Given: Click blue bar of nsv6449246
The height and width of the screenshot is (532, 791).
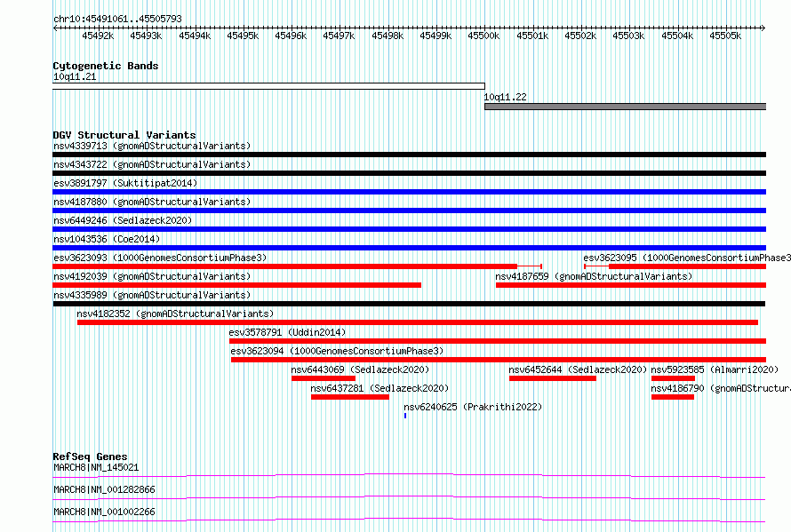Looking at the screenshot, I should coord(409,229).
